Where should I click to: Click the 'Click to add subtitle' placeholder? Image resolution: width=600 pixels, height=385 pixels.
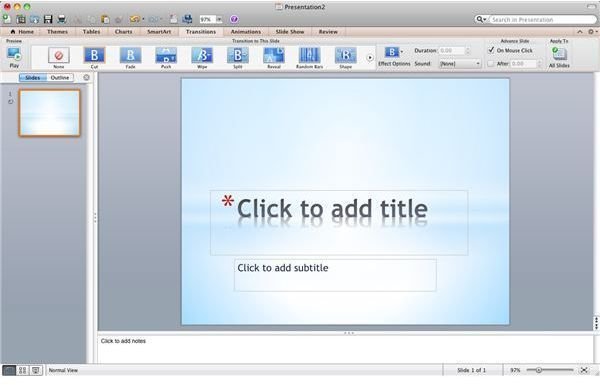point(335,275)
